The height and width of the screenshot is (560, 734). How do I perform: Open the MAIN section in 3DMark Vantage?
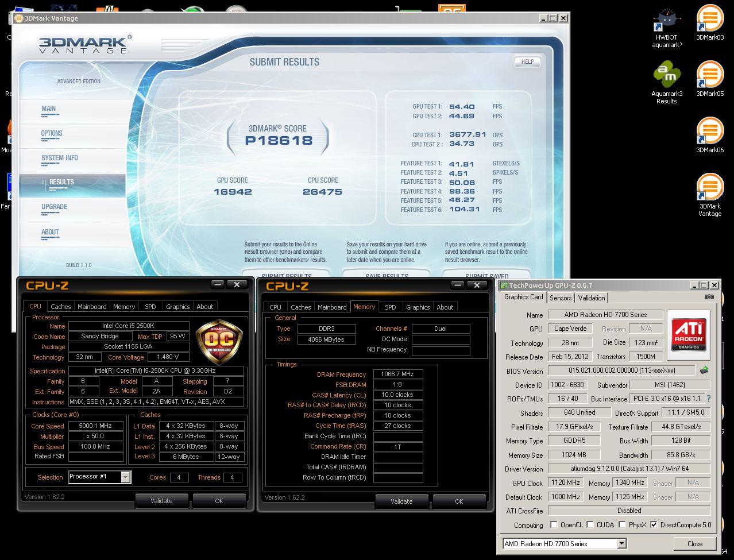[49, 109]
